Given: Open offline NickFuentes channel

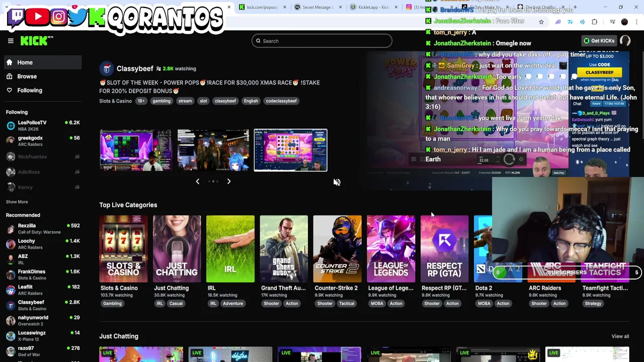Looking at the screenshot, I should pyautogui.click(x=42, y=156).
